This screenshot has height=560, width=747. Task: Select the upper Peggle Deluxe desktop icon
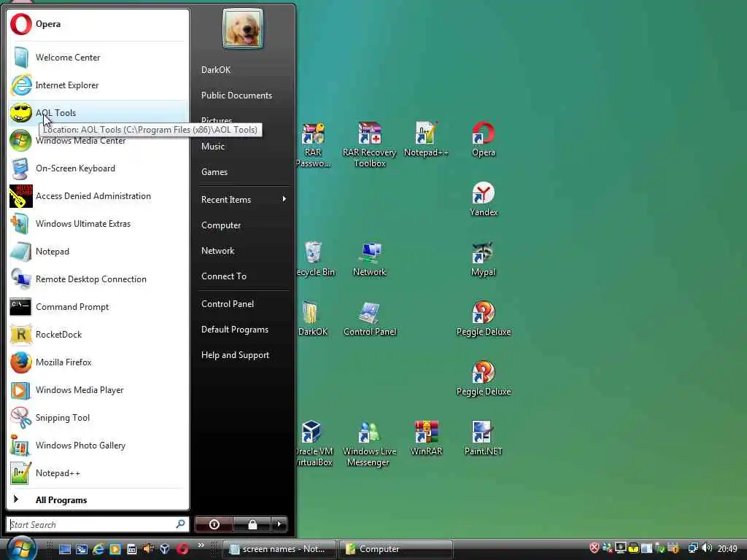pos(484,319)
